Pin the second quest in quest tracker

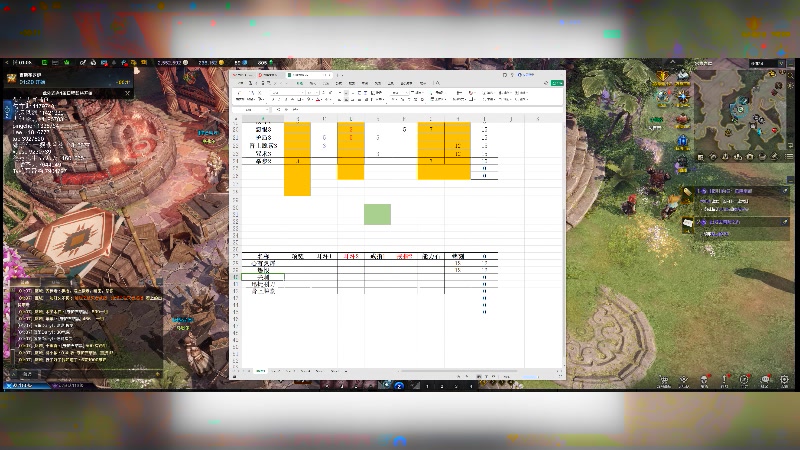click(785, 222)
